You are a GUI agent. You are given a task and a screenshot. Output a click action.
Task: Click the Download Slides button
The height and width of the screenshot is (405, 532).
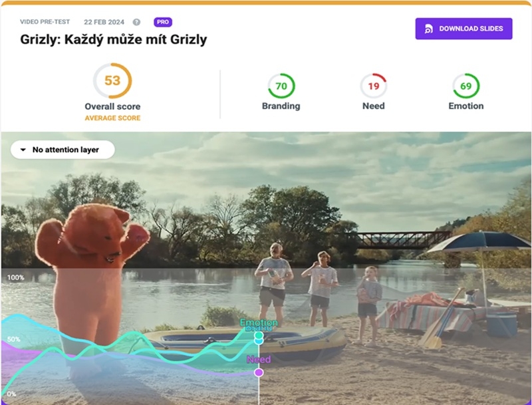pos(464,29)
